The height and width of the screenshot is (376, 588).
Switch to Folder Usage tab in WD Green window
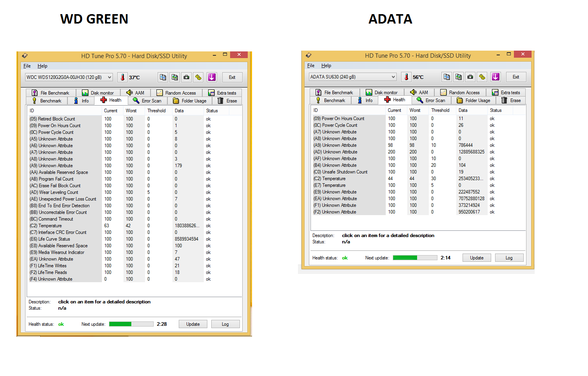tap(190, 101)
